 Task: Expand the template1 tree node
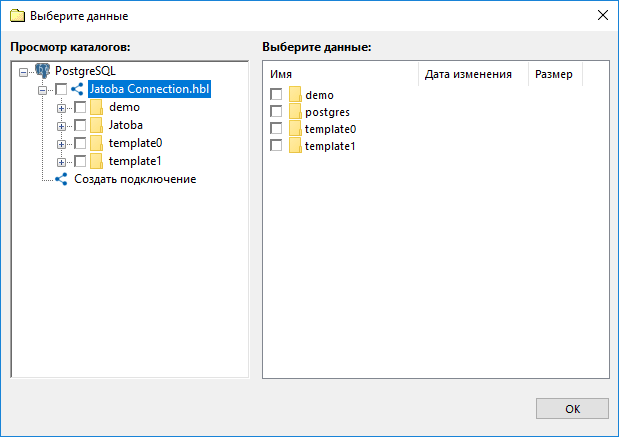[x=61, y=162]
